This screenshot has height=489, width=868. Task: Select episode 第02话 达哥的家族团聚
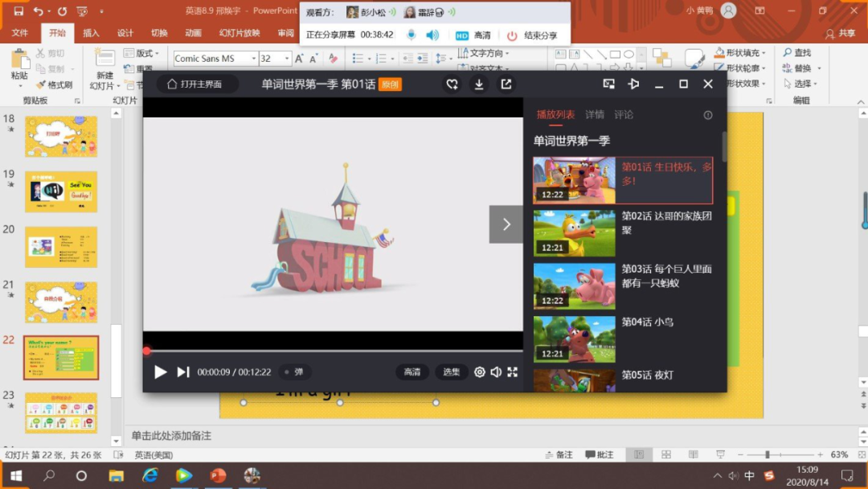623,233
